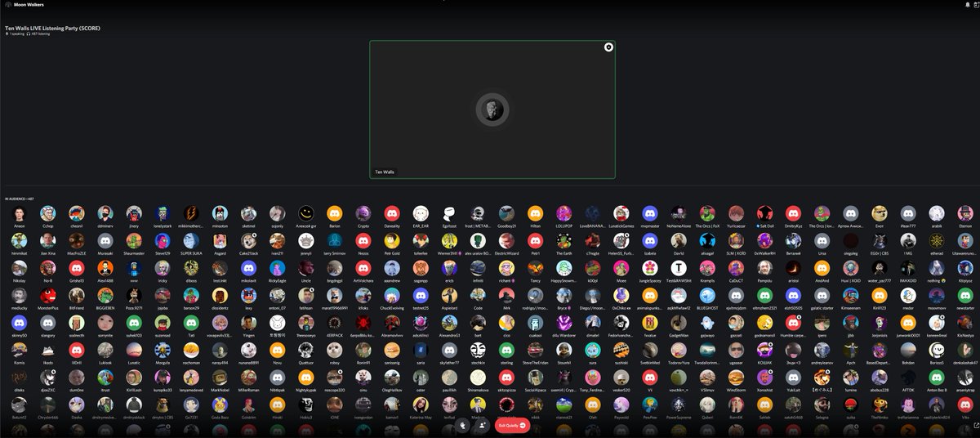Screen dimensions: 980x438
Task: Select newstarter's green Discord avatar
Action: coord(965,296)
